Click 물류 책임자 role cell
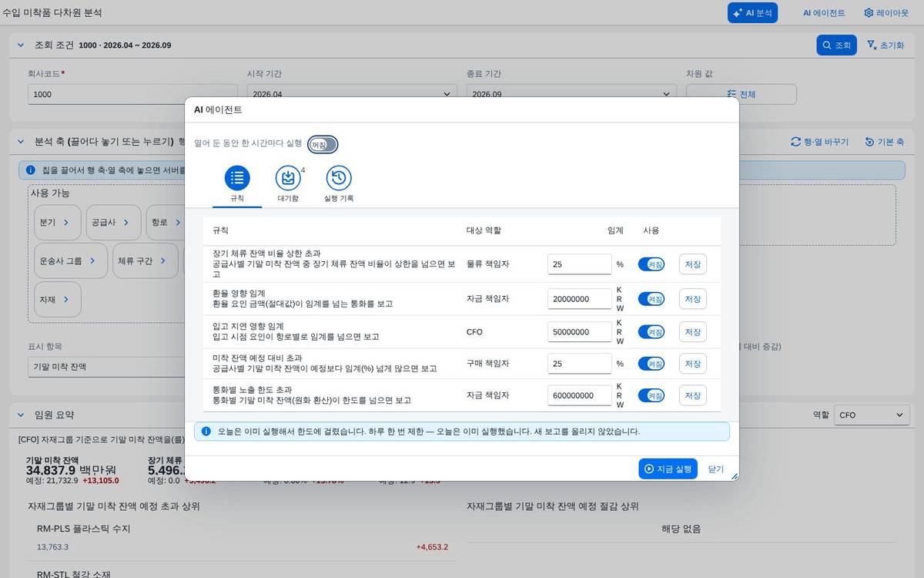 pyautogui.click(x=487, y=264)
